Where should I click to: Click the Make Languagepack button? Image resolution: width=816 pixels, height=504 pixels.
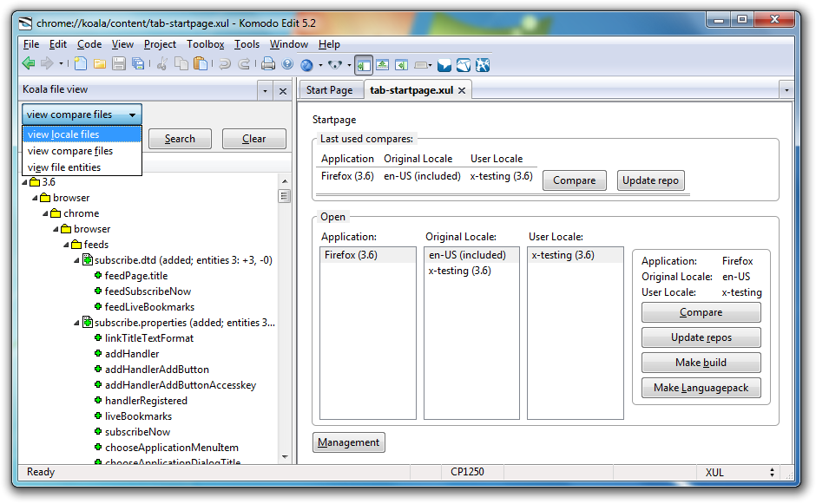click(x=701, y=388)
